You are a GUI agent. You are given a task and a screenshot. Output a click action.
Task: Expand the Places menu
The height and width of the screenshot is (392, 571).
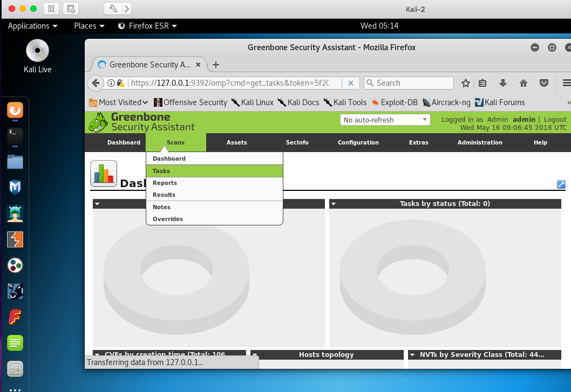[89, 26]
